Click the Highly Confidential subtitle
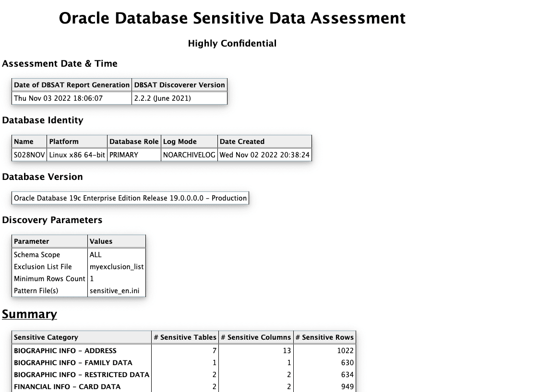Viewport: 551px width, 392px height. pyautogui.click(x=232, y=44)
